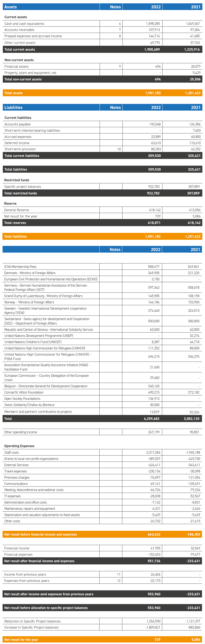Click the orange 'Total assets' row label
This screenshot has height=644, width=205.
coord(14,93)
